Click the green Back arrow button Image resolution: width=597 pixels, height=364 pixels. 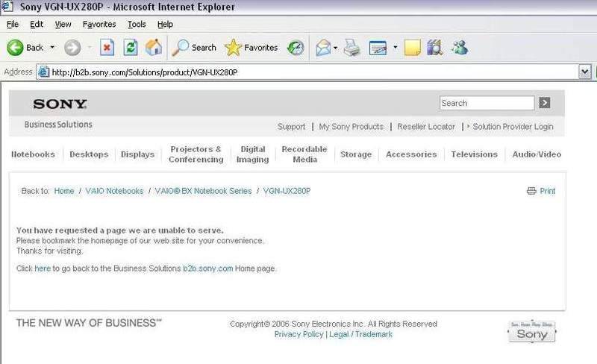pyautogui.click(x=15, y=48)
